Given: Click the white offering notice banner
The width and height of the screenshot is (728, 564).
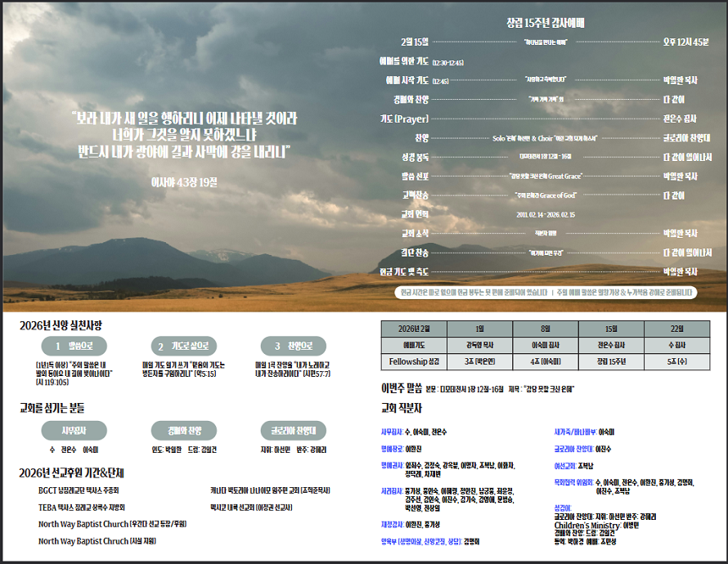Looking at the screenshot, I should pos(546,292).
